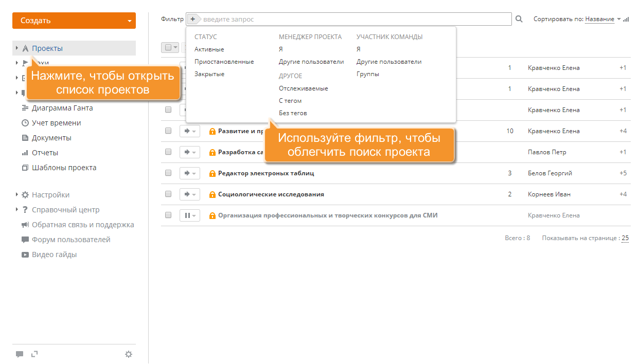Click the User forum speech icon
Viewport: 638px width, 364px height.
(25, 240)
